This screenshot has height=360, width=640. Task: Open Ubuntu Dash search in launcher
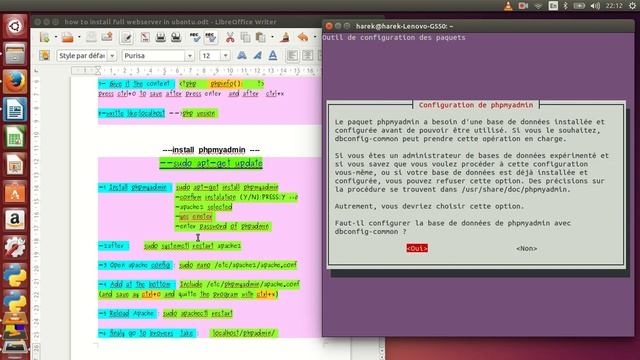click(15, 27)
